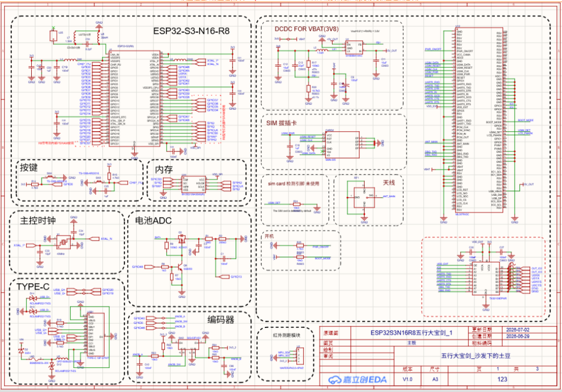Click the 嘉立创EDA cloud logo
This screenshot has width=562, height=392.
358,380
